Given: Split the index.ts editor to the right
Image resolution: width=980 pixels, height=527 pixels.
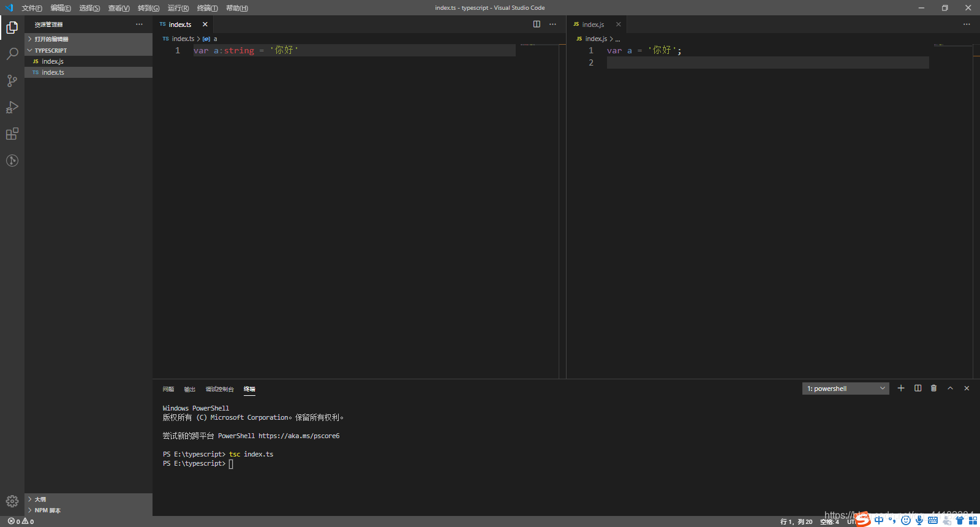Looking at the screenshot, I should 537,24.
